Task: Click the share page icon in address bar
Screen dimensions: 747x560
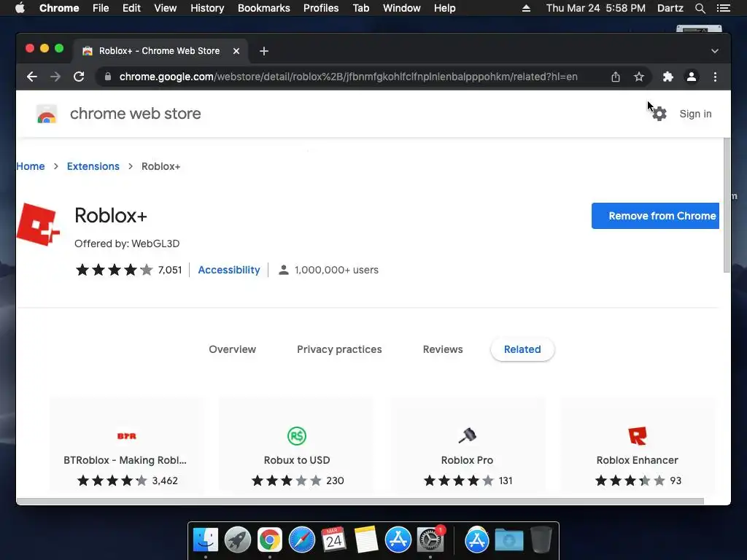Action: click(x=616, y=77)
